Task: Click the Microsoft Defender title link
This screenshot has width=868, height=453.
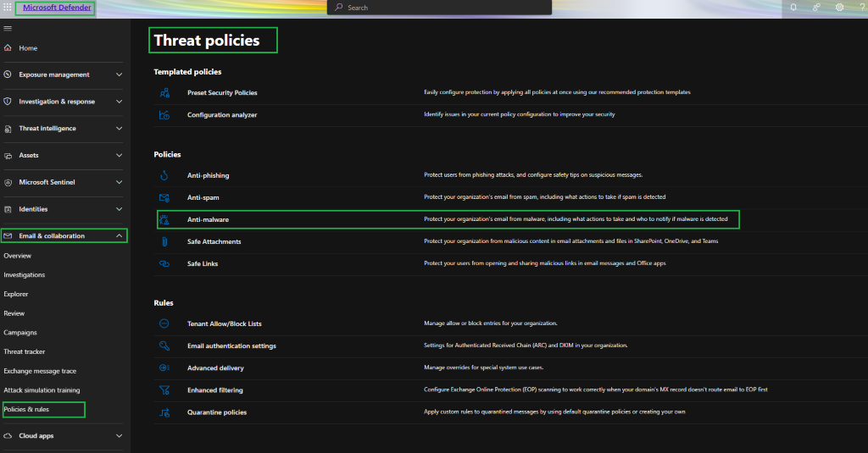Action: click(57, 8)
